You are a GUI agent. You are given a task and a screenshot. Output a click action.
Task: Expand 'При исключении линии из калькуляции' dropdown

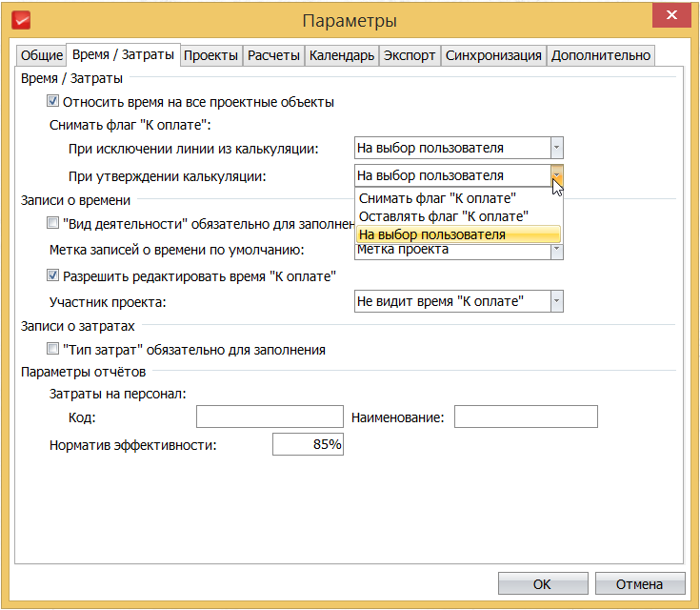[557, 148]
